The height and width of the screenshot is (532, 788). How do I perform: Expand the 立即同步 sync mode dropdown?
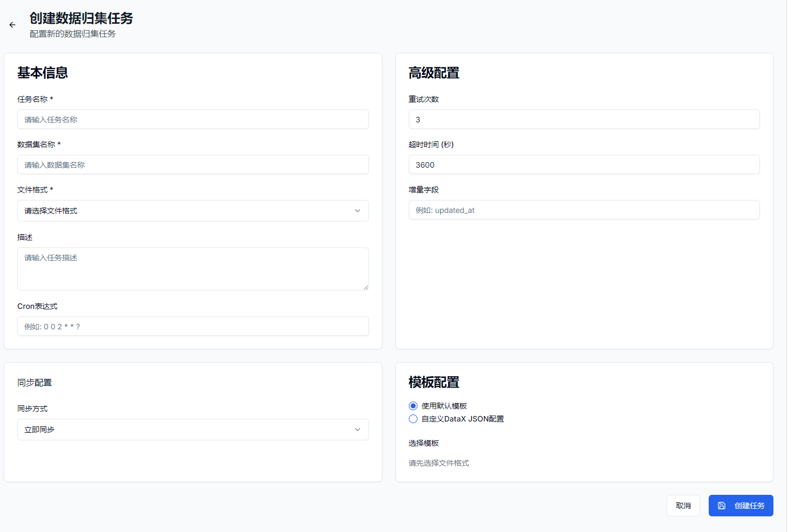193,430
